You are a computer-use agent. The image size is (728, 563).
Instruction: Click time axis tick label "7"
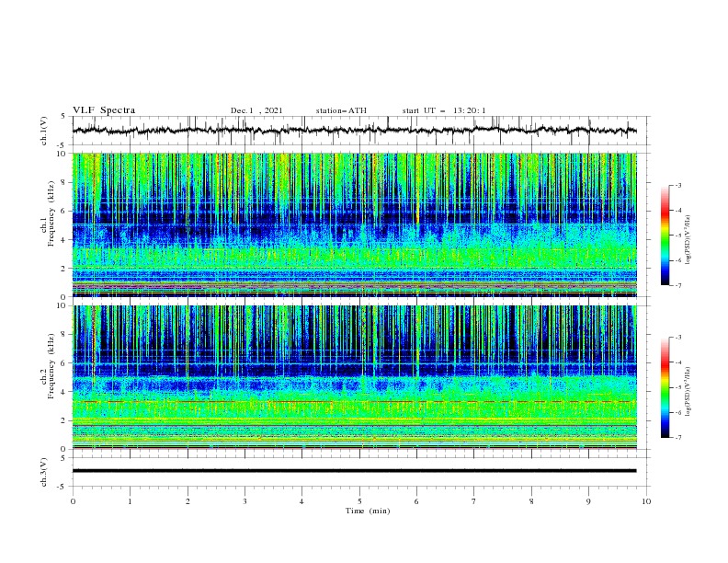[474, 501]
